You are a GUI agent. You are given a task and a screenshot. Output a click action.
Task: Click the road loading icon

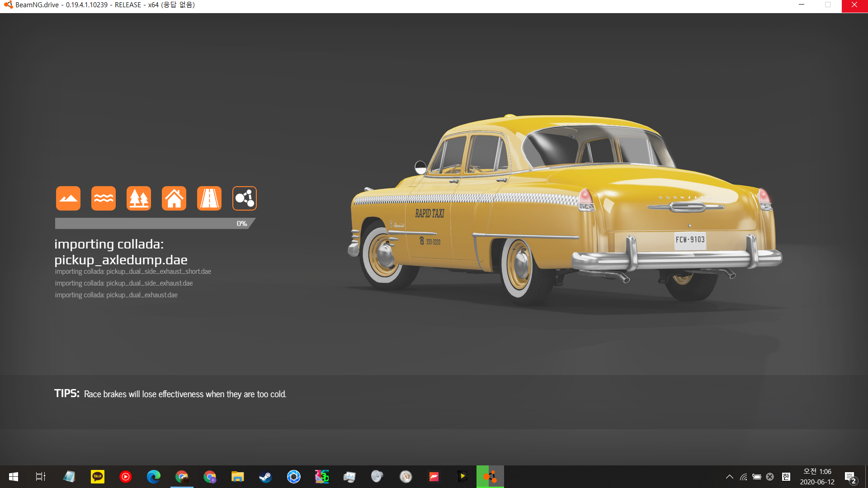209,198
